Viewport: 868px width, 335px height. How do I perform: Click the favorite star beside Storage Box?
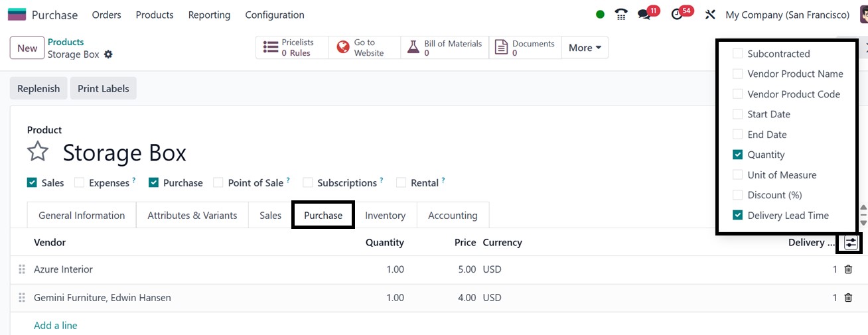38,152
